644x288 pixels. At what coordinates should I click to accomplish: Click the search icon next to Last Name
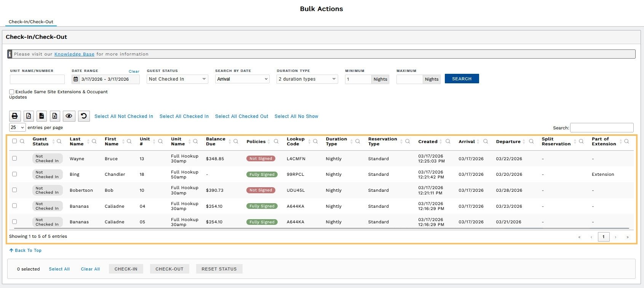click(94, 142)
